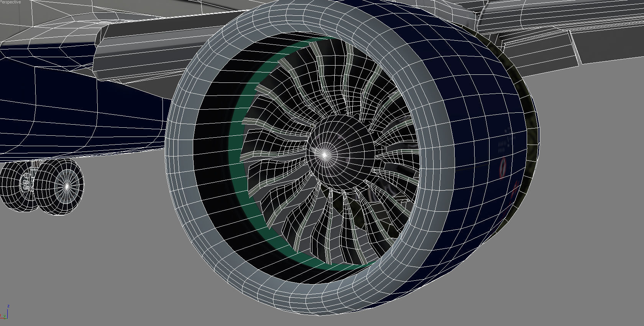Select the leftmost landing gear wheel
644x326 pixels.
pos(17,186)
